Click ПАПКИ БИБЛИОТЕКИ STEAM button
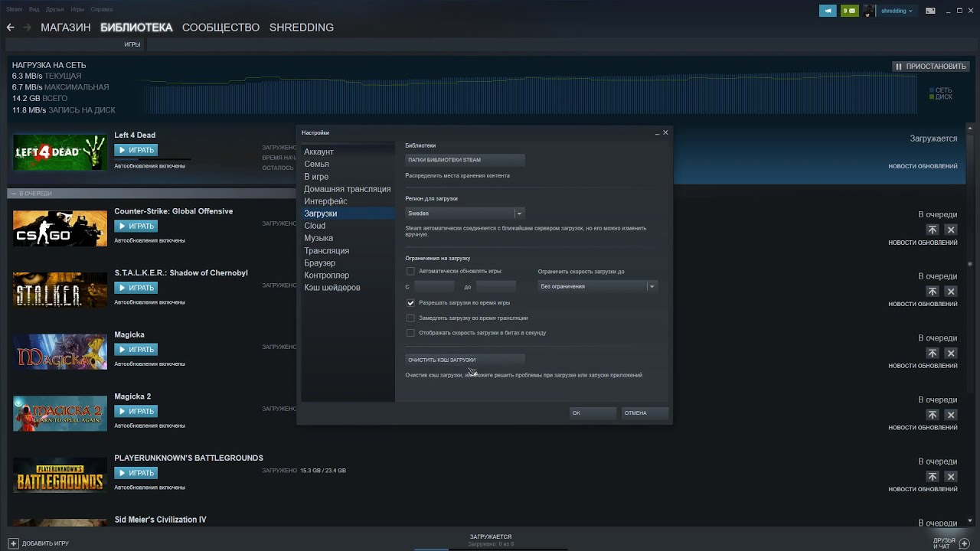 pos(465,160)
